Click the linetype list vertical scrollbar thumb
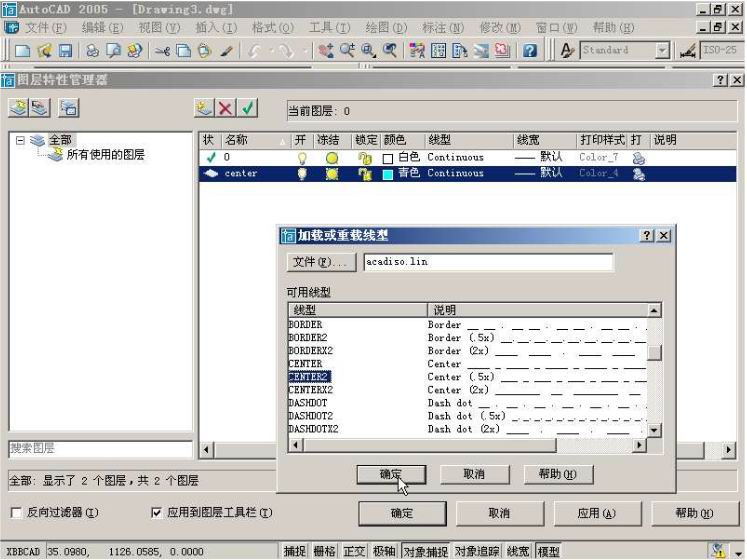This screenshot has height=560, width=747. tap(654, 353)
